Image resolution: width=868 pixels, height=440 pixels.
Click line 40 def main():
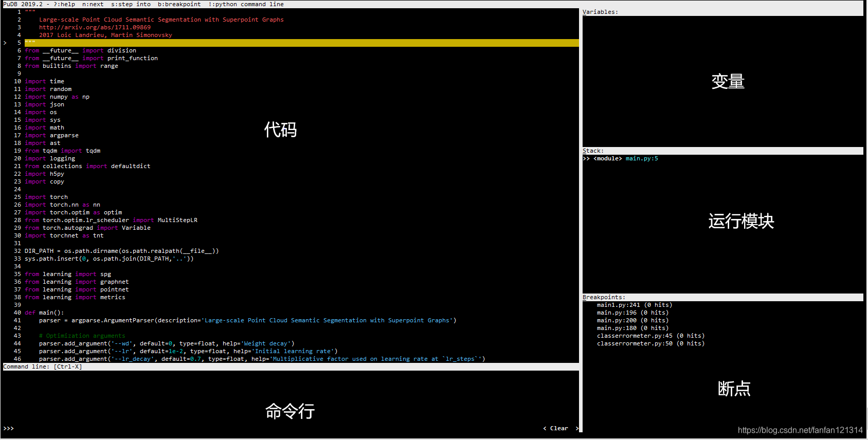tap(44, 313)
